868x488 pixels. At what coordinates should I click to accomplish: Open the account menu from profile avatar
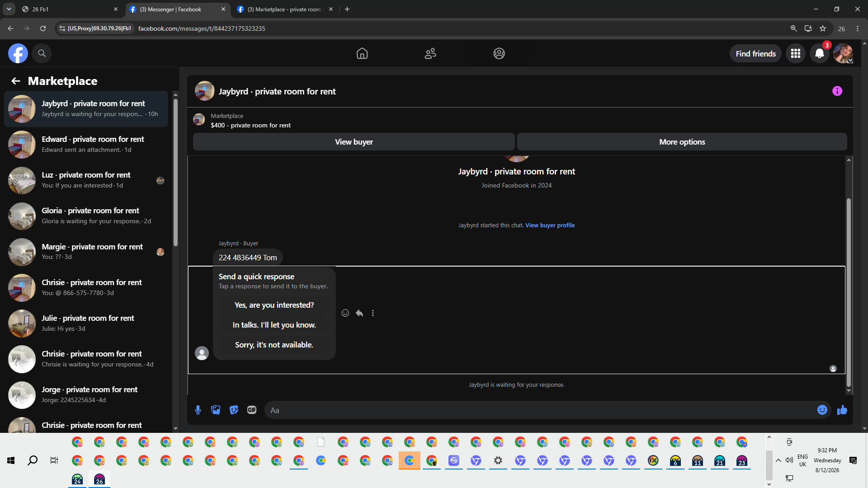tap(843, 53)
